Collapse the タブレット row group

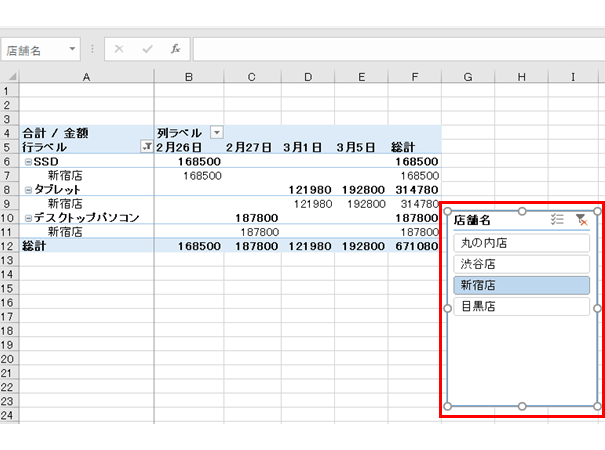click(x=28, y=189)
